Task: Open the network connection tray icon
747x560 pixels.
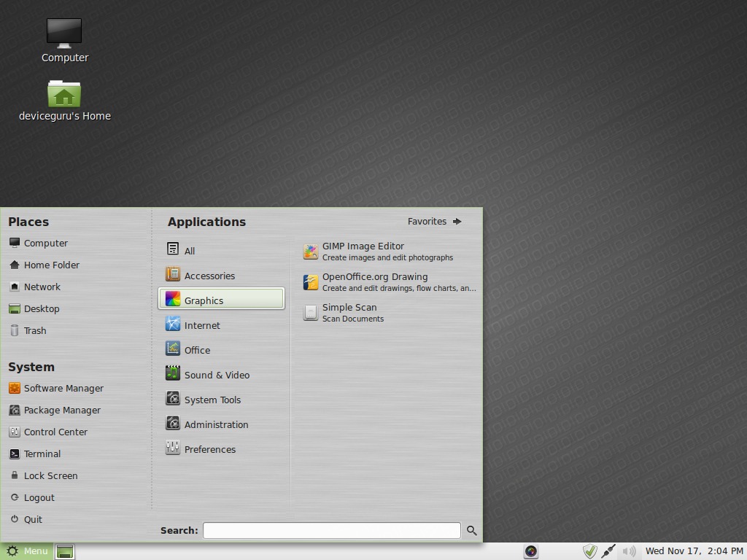Action: pyautogui.click(x=608, y=551)
